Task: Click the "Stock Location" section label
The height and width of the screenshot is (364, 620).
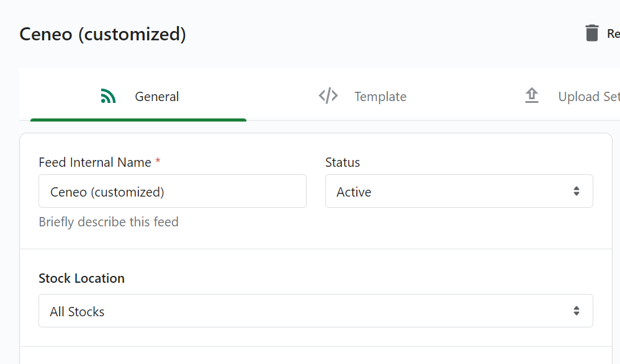Action: click(x=81, y=278)
